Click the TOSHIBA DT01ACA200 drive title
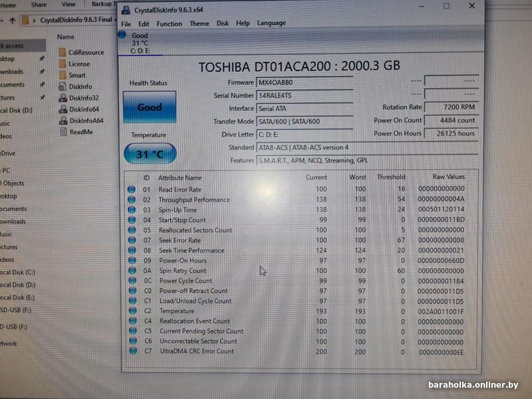The image size is (532, 399). (x=299, y=66)
